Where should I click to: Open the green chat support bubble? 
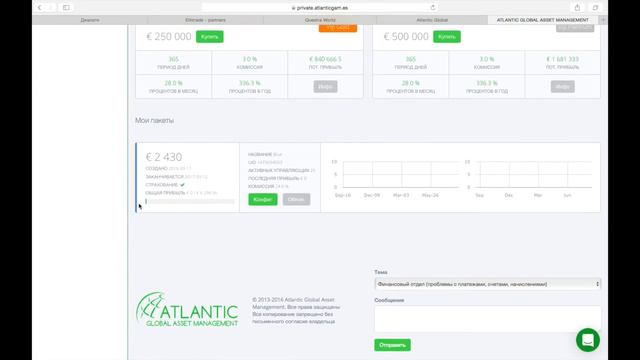pos(588,340)
